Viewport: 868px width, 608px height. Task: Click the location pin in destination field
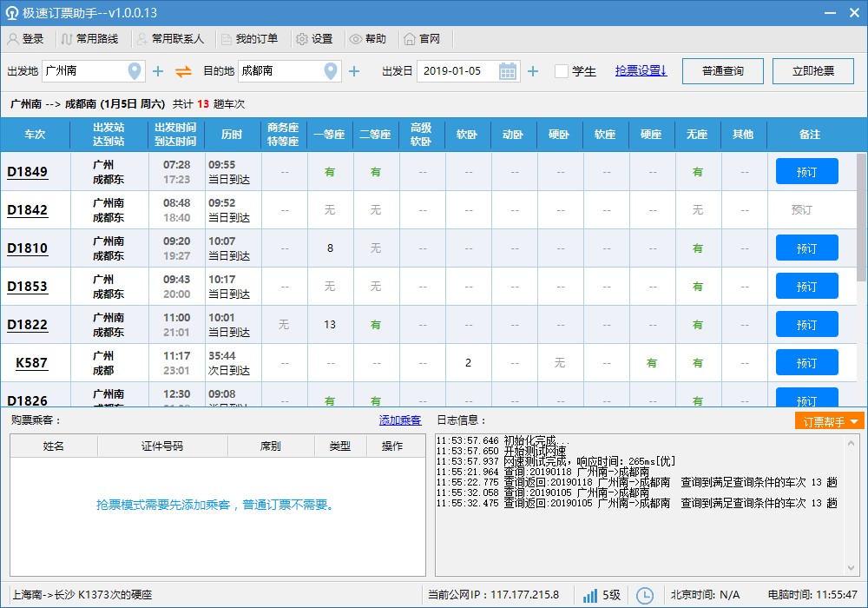click(x=331, y=71)
